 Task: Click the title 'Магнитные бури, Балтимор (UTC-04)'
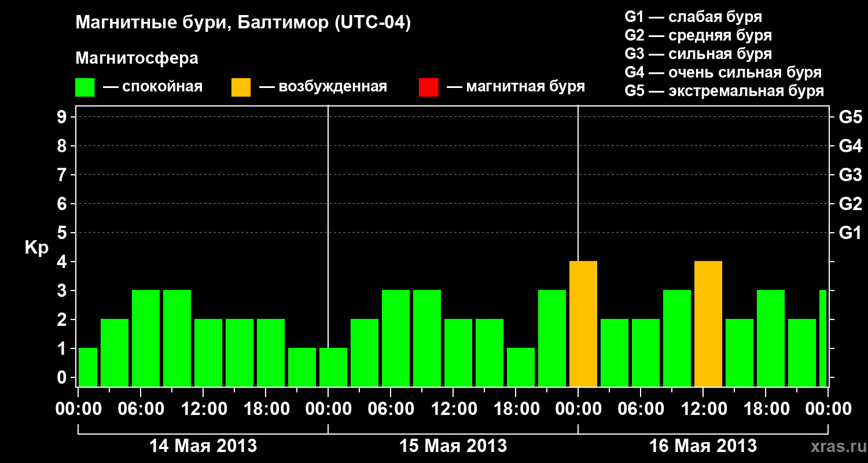point(243,23)
